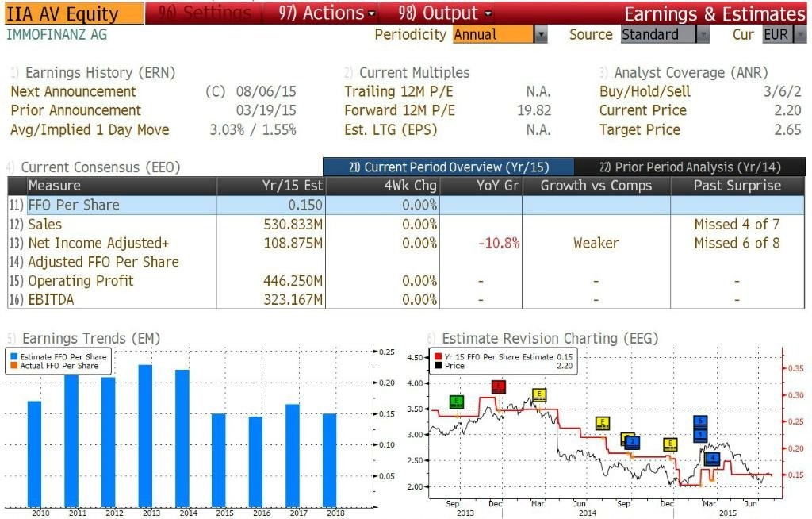812x519 pixels.
Task: Click the black Price legend square
Action: [x=438, y=366]
